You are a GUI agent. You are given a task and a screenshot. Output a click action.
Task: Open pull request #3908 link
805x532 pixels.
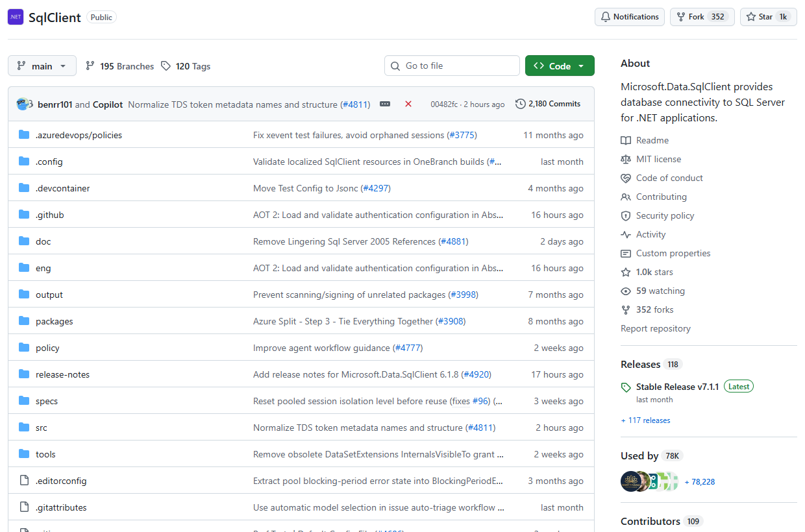(x=451, y=321)
